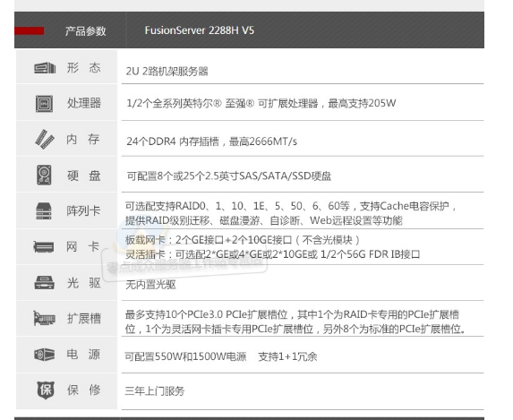Click the 无内置光驱 text
The width and height of the screenshot is (513, 420).
(x=150, y=285)
